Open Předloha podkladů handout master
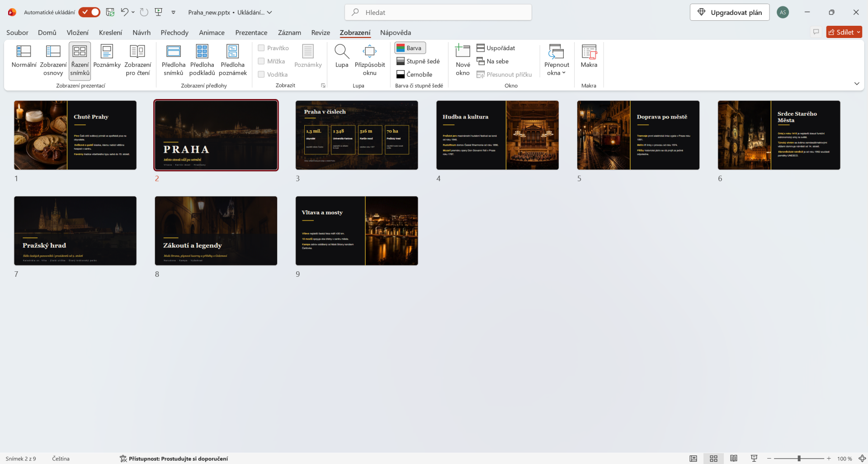Screen dimensions: 868x464 click(202, 61)
